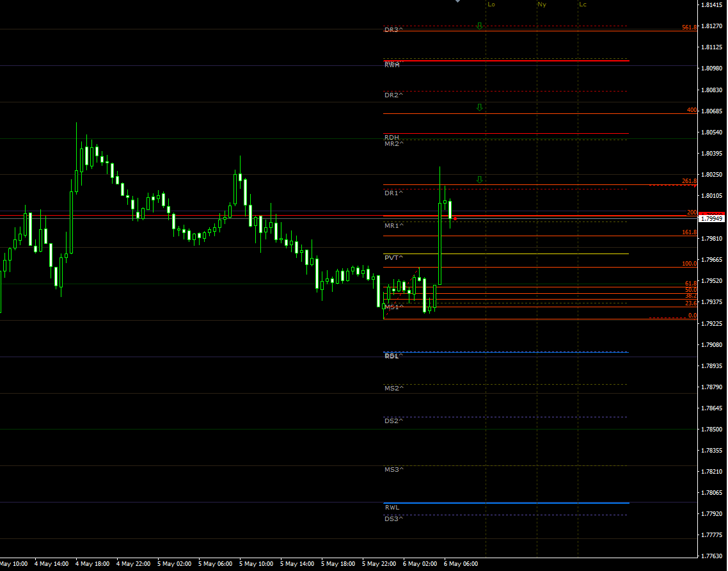Click the 4 May 22:00 time label
Screen dimensions: 728x571
pyautogui.click(x=133, y=564)
